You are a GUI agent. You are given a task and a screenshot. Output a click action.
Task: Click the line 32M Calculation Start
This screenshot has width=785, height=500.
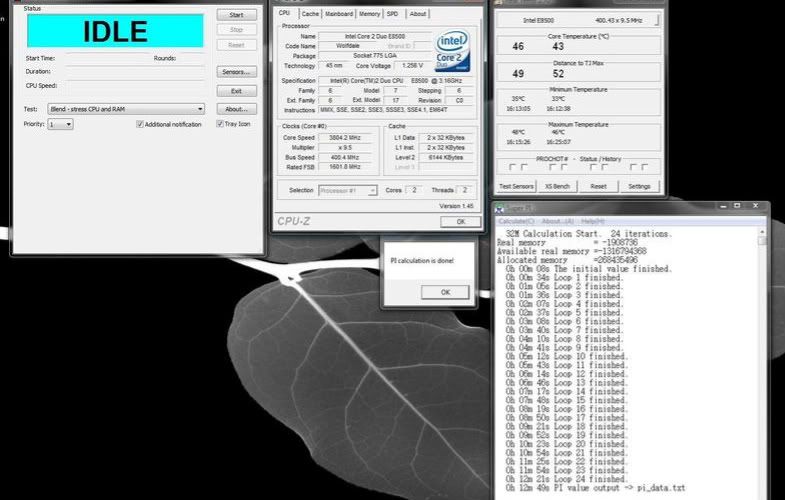click(x=589, y=234)
